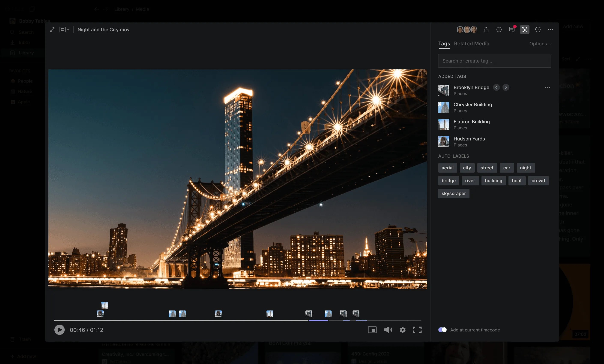Mute the video volume

tap(388, 330)
